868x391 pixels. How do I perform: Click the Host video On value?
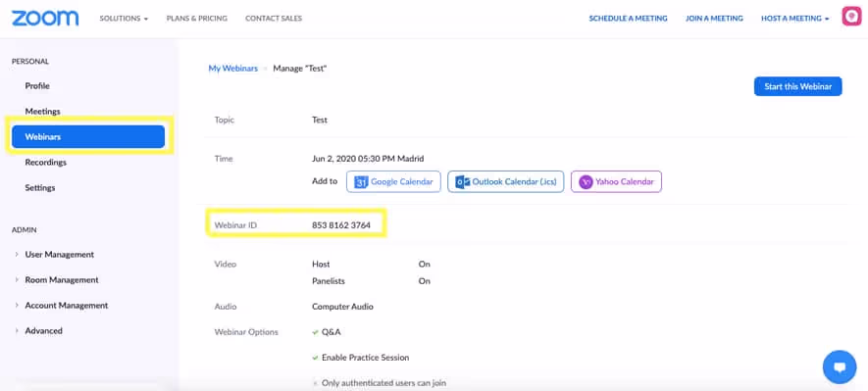click(x=424, y=264)
